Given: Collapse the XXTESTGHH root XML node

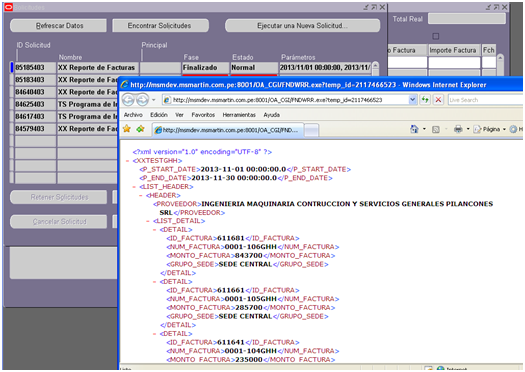Looking at the screenshot, I should tap(128, 161).
